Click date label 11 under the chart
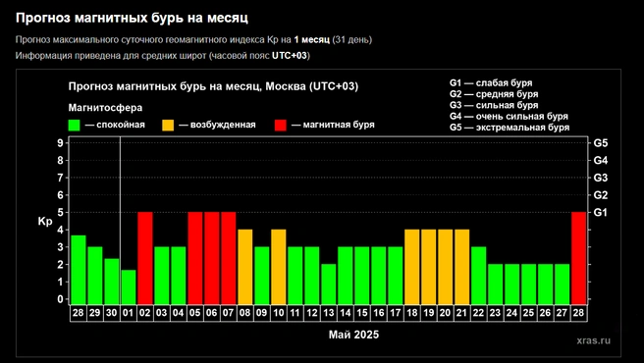Image resolution: width=644 pixels, height=363 pixels. click(295, 313)
